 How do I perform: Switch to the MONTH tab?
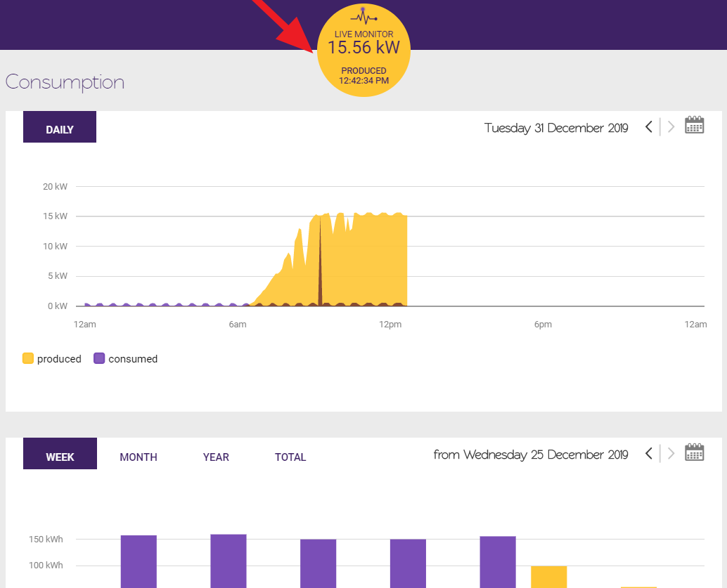pyautogui.click(x=139, y=457)
